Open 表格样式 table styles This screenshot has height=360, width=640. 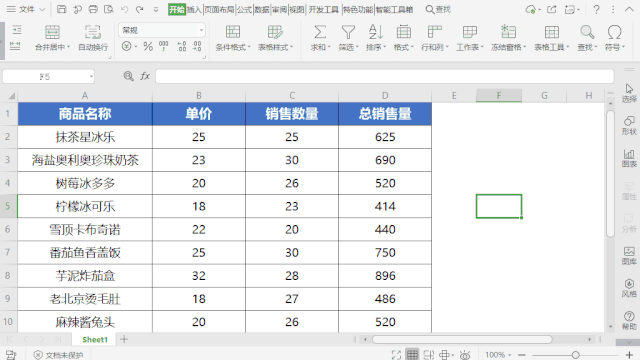(x=276, y=37)
